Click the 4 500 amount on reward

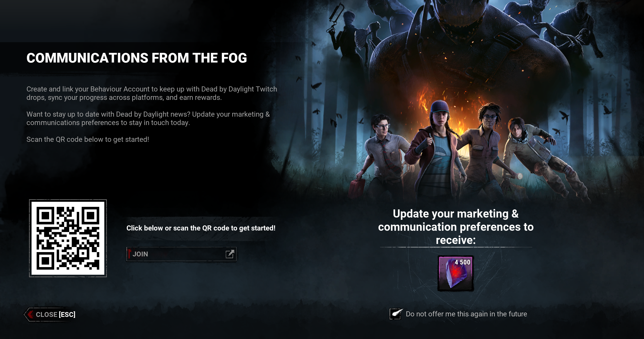462,262
